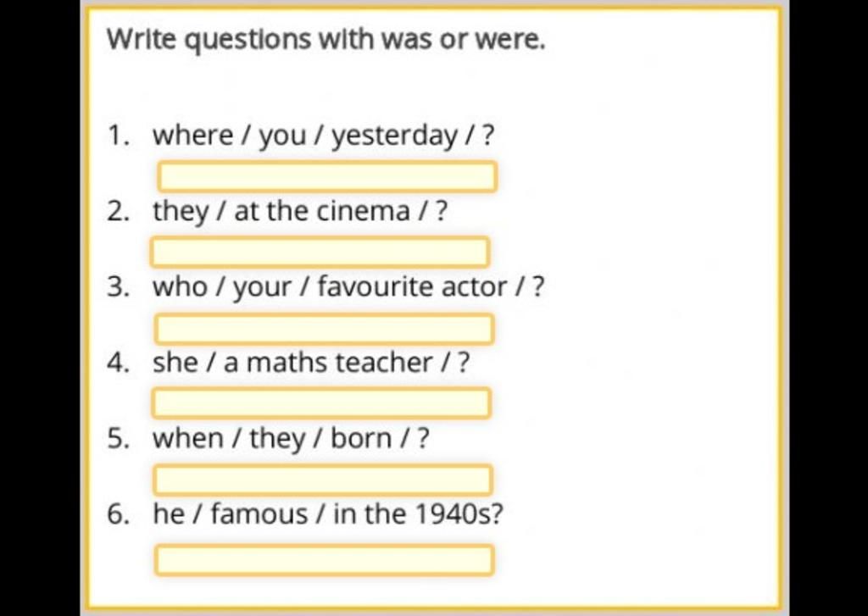The image size is (868, 616).
Task: Select the prompt 'who / your / favourite actor / ?'
Action: [348, 287]
